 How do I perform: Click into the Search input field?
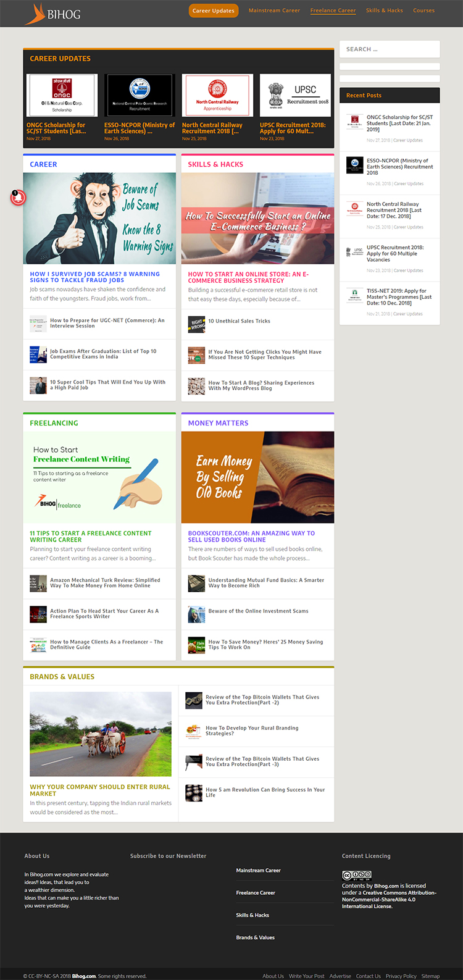point(390,49)
